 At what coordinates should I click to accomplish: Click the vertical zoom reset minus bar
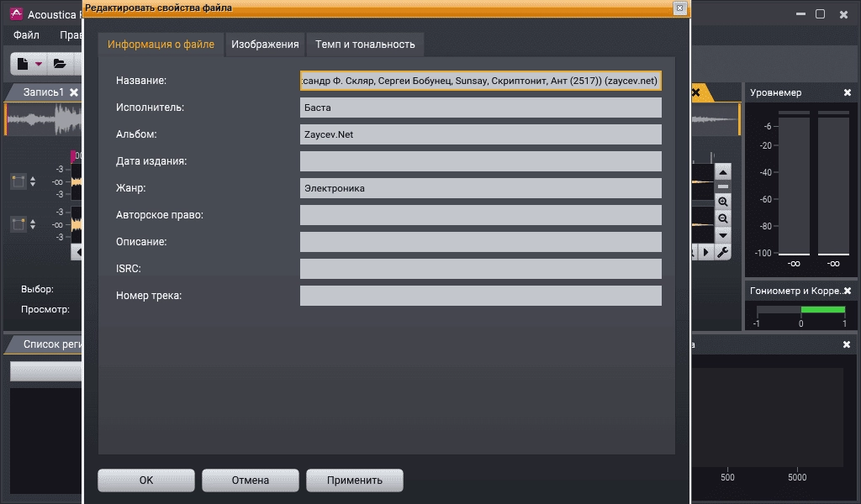pyautogui.click(x=722, y=186)
